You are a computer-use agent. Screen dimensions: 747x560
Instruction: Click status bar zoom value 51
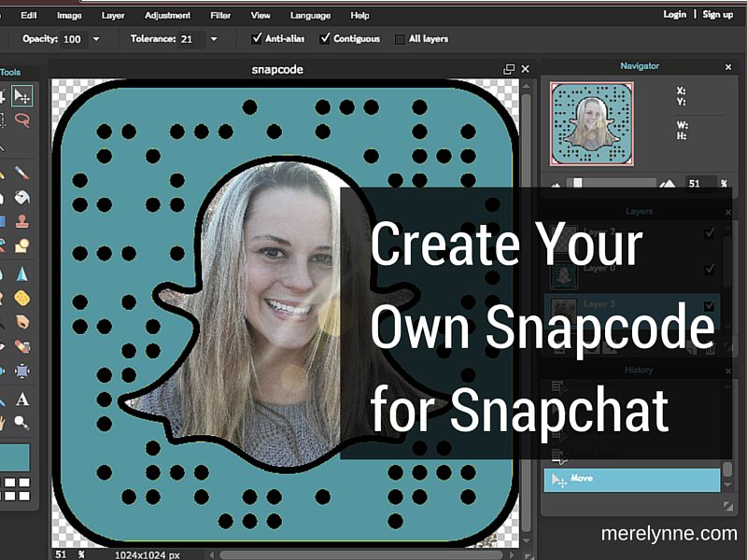pos(61,554)
